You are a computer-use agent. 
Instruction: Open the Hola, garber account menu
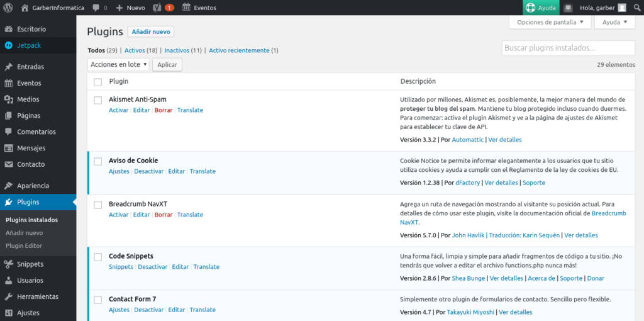[602, 8]
